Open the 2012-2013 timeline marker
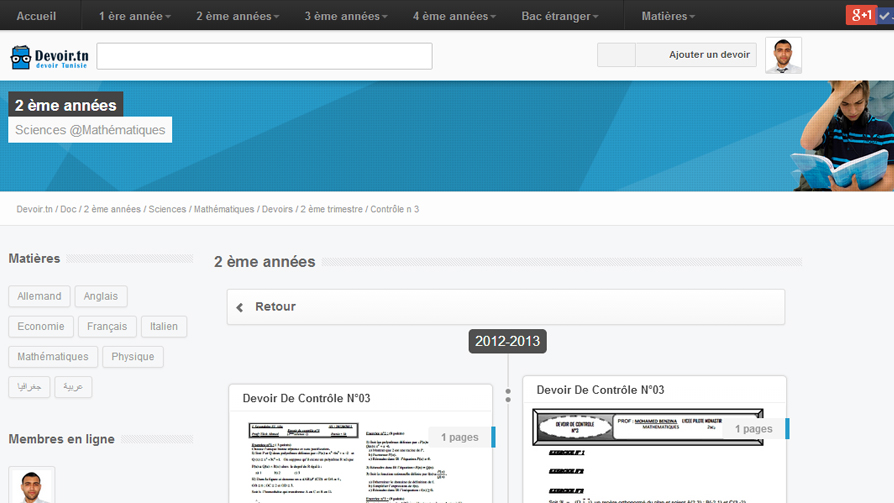 coord(508,341)
